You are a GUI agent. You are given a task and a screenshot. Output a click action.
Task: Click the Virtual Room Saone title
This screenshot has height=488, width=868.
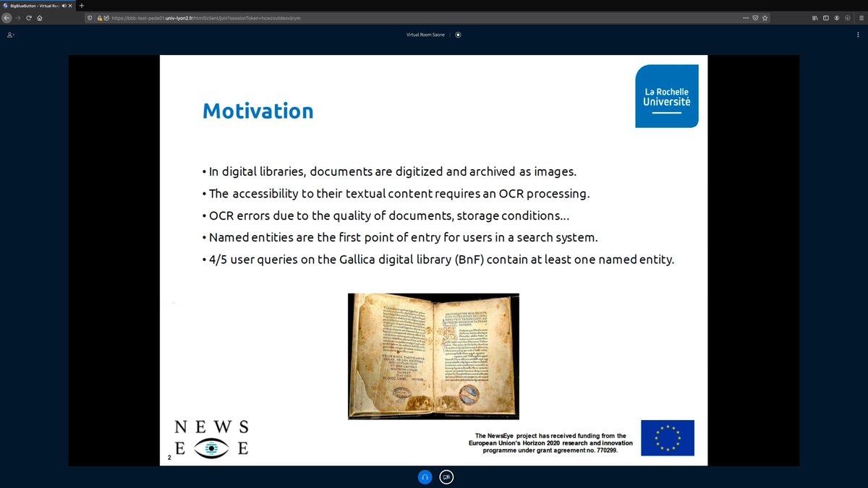(x=425, y=34)
